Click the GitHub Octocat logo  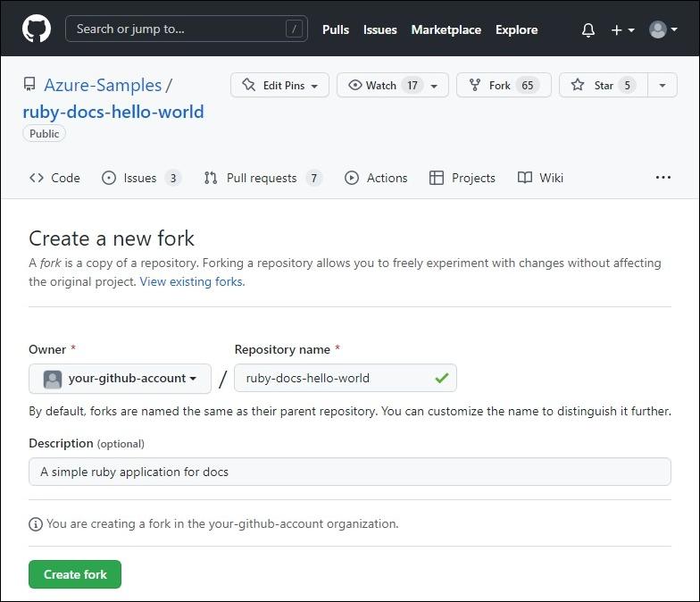pos(37,29)
